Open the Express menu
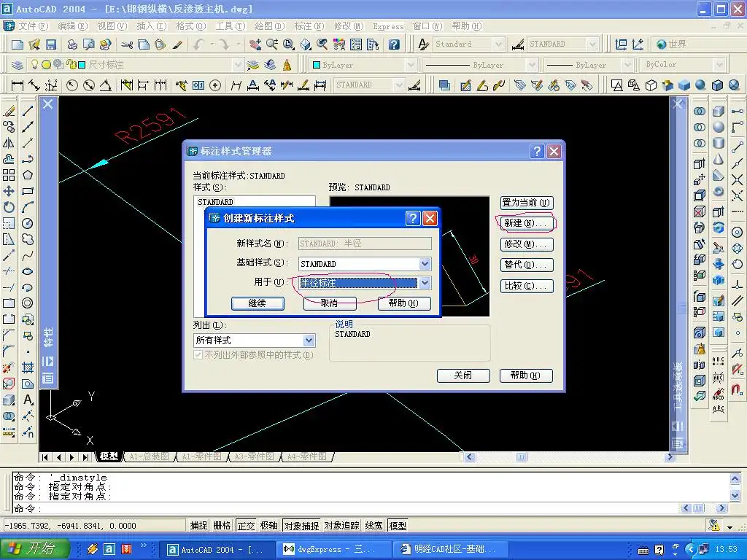This screenshot has width=747, height=560. (x=388, y=27)
